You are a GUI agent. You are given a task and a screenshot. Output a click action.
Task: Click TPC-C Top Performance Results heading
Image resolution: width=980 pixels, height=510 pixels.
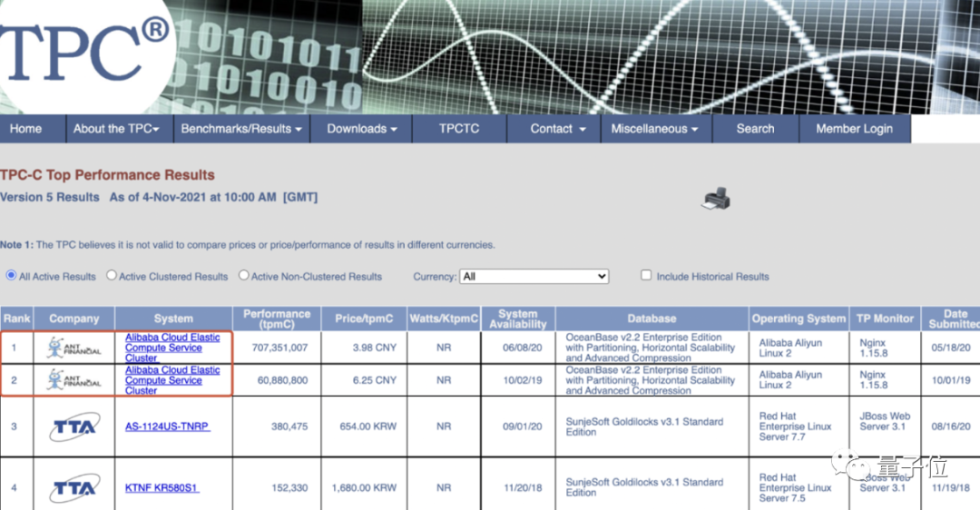click(x=107, y=175)
